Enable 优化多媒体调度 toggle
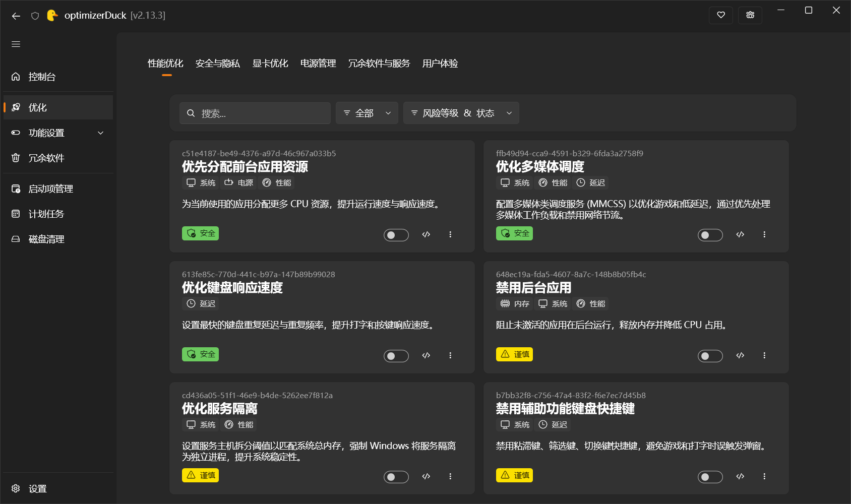 click(x=710, y=235)
